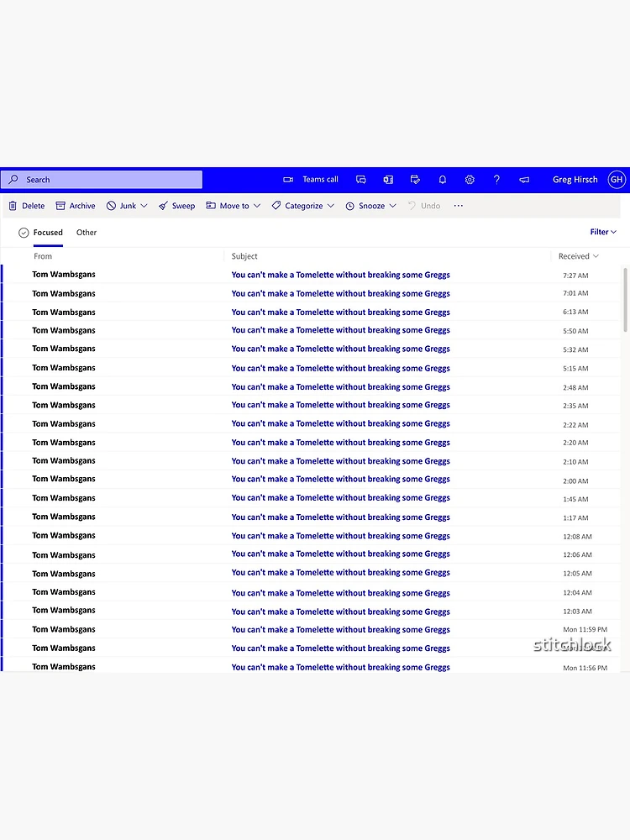Image resolution: width=630 pixels, height=840 pixels.
Task: Expand the Filter dropdown
Action: [x=603, y=232]
